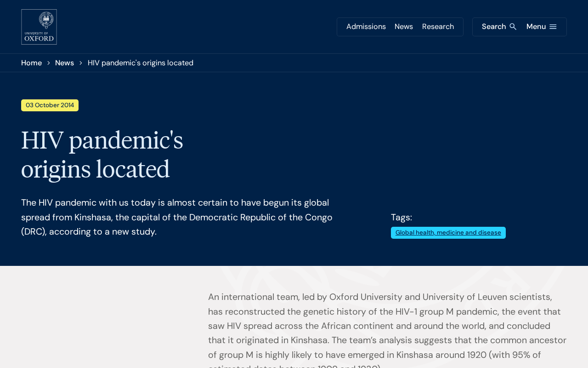This screenshot has width=588, height=368.
Task: Click the headline 'HIV pandemic's origins located'
Action: 102,155
